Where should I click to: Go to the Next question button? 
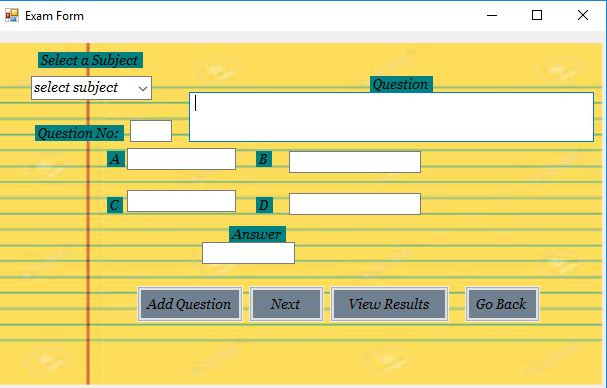(x=286, y=304)
